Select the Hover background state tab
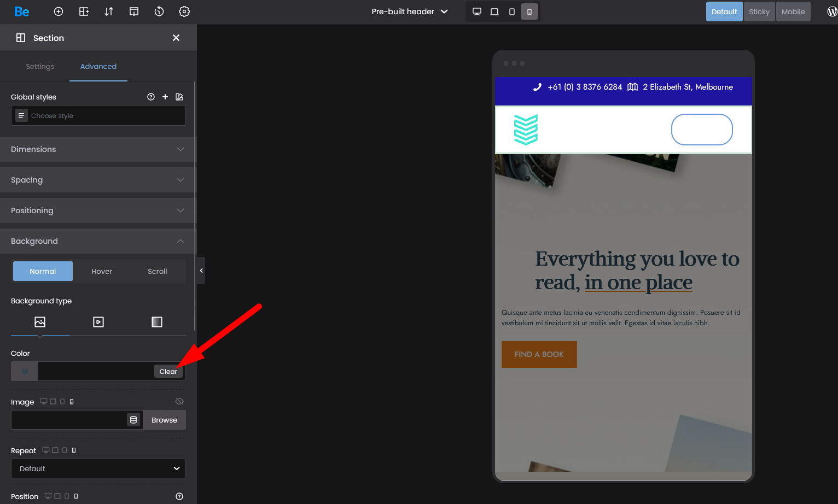838x504 pixels. click(x=102, y=271)
